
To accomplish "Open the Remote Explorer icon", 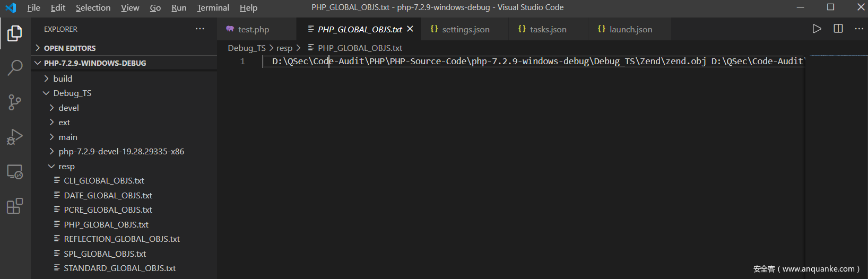I will click(15, 172).
